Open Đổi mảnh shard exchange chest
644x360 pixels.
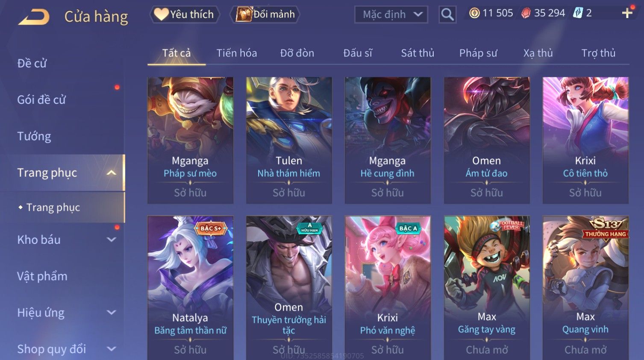click(x=265, y=15)
